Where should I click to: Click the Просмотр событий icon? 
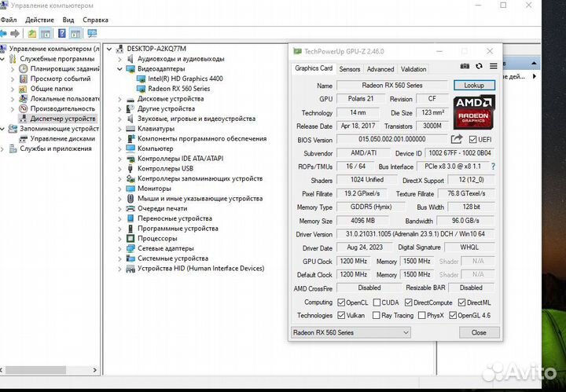click(23, 79)
